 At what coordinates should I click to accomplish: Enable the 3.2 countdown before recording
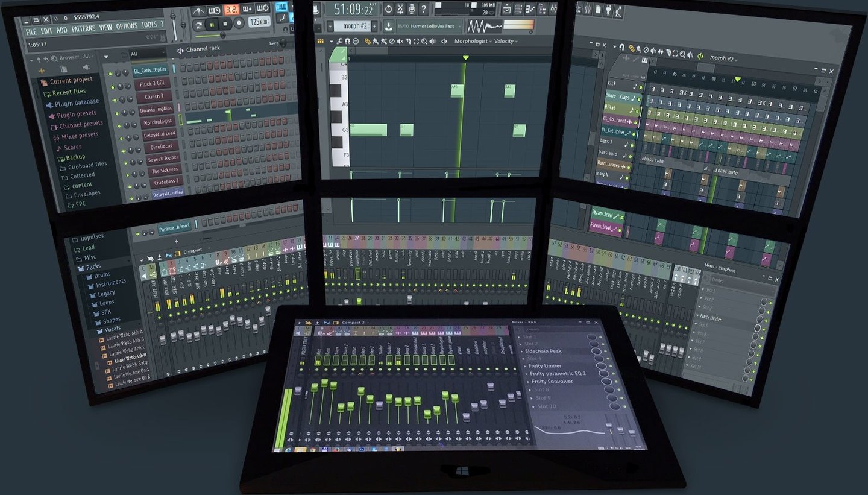(x=231, y=10)
